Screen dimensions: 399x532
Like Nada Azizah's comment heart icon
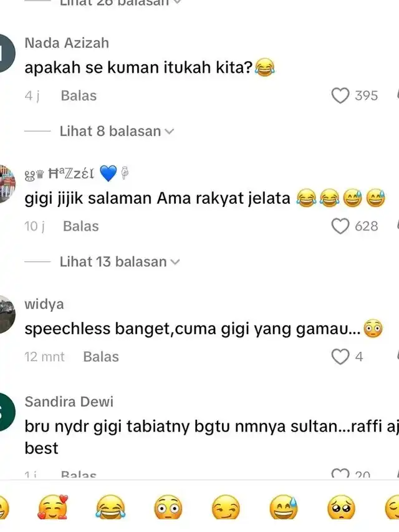click(340, 95)
